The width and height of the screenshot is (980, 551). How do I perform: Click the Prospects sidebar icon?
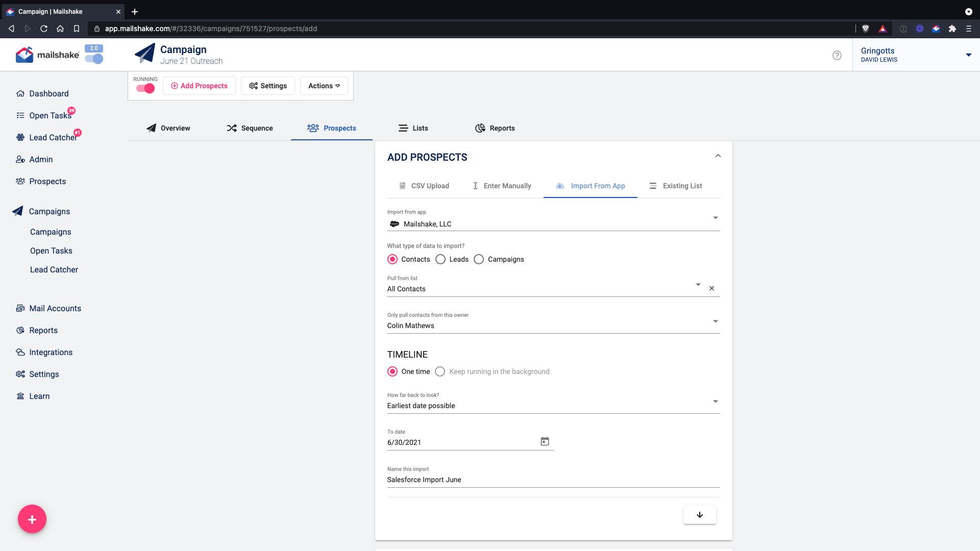click(20, 181)
